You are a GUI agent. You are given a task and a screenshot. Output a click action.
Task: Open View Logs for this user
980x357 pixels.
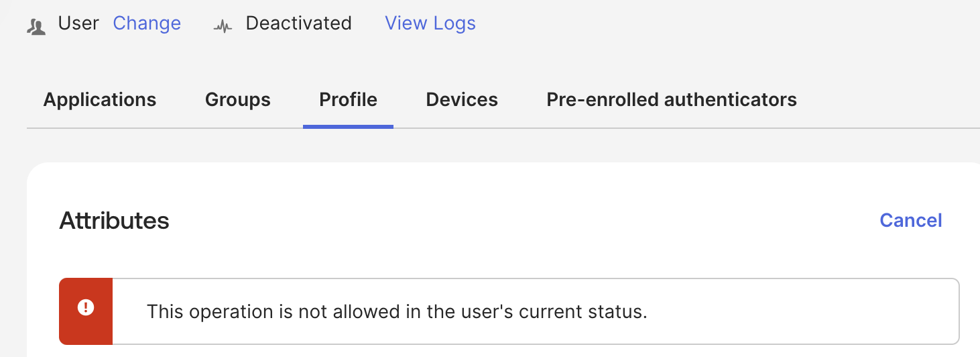tap(430, 23)
